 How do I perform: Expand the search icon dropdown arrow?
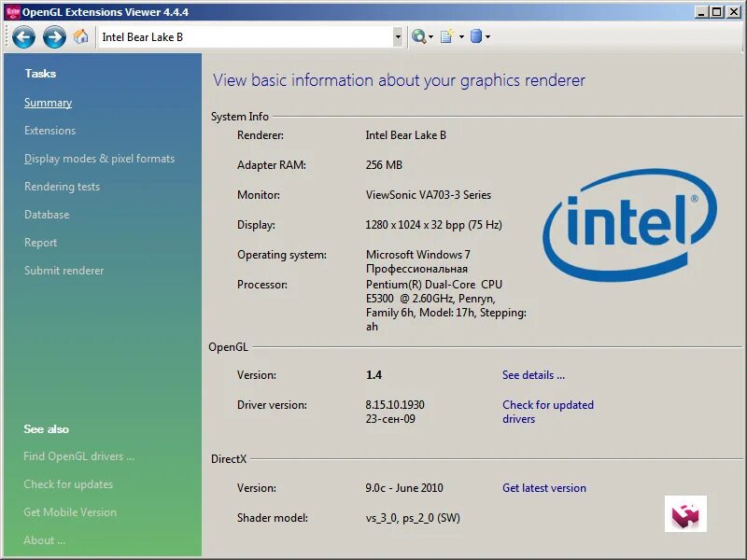coord(430,36)
